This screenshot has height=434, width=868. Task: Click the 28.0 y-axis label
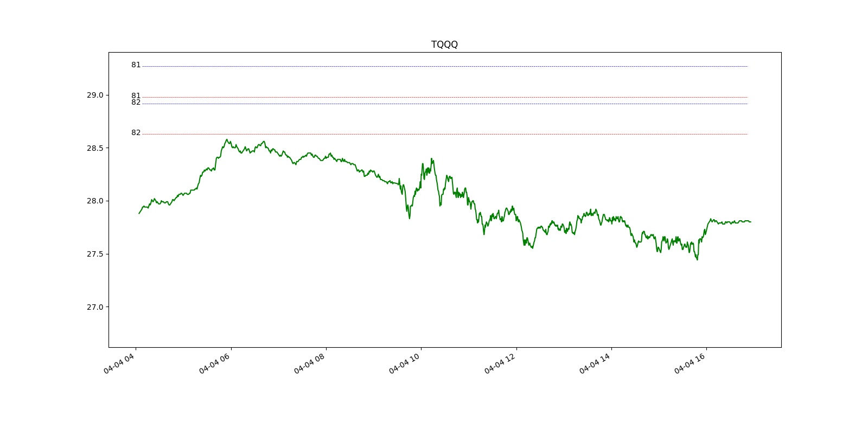pos(94,201)
